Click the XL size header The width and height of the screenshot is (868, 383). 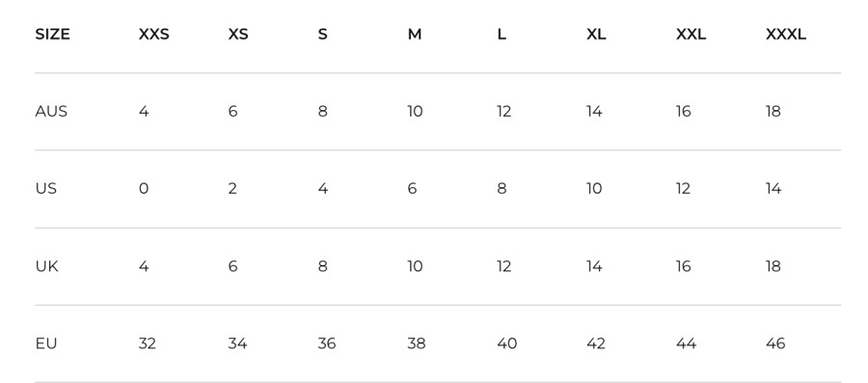(x=596, y=35)
